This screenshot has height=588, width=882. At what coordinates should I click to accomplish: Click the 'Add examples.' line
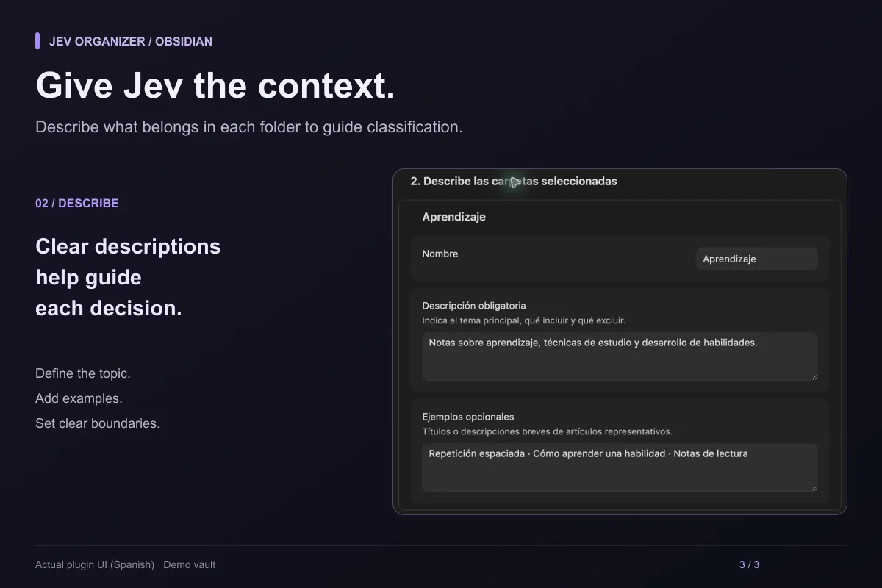coord(79,398)
